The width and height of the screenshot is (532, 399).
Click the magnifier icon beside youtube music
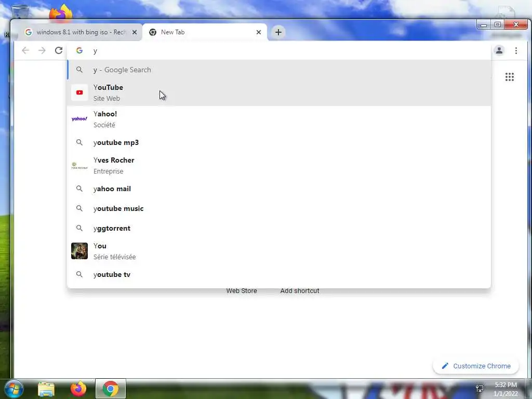click(79, 208)
